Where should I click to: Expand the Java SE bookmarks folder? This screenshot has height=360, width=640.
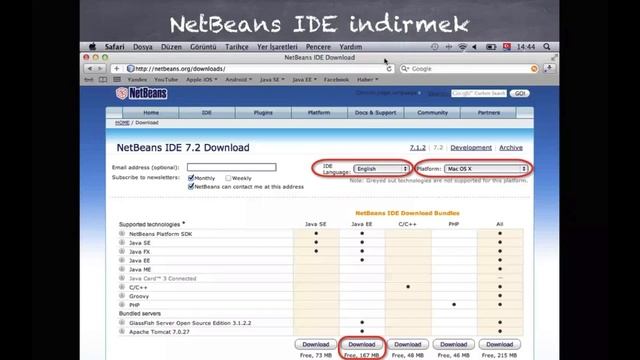272,80
